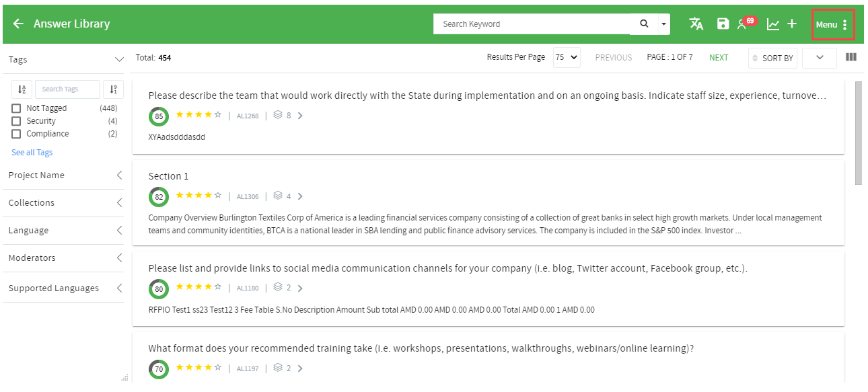Click the See all Tags link

tap(32, 153)
